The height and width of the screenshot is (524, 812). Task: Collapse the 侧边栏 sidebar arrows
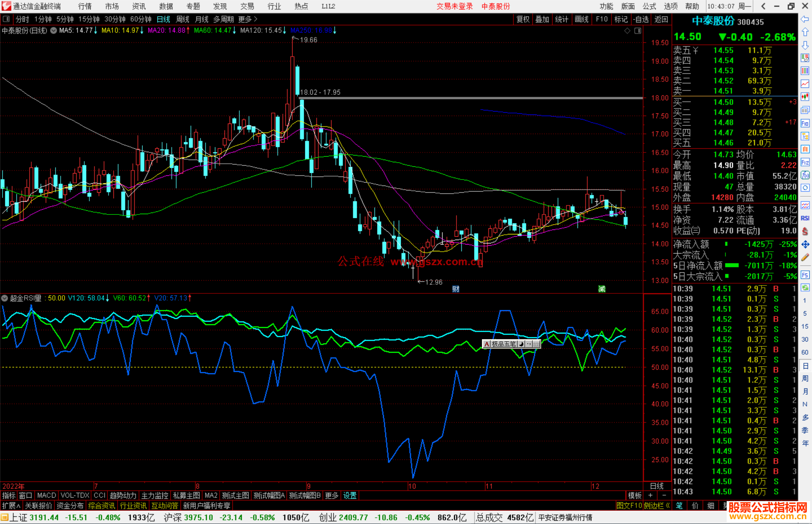[x=668, y=506]
